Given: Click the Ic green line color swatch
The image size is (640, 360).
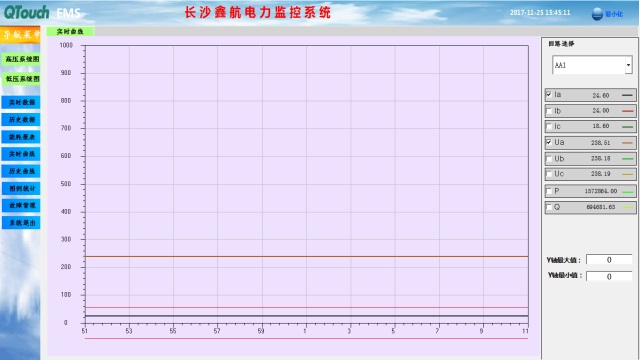Looking at the screenshot, I should click(x=627, y=127).
